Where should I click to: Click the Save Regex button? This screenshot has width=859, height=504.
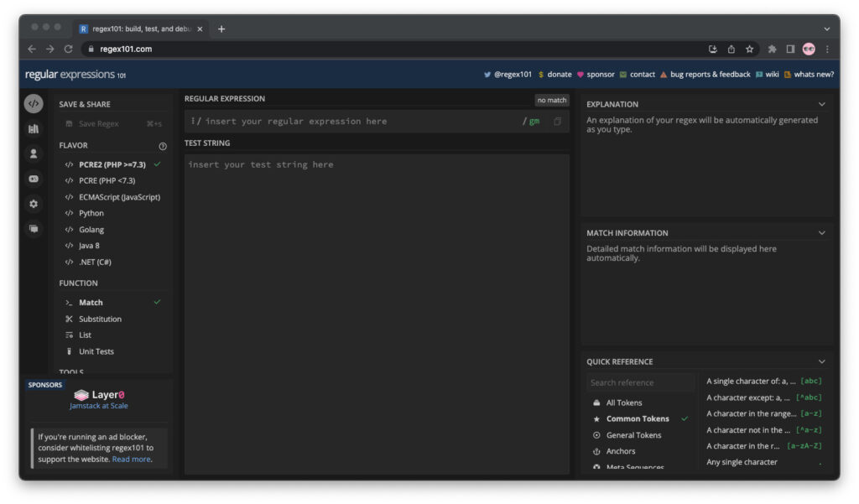click(x=113, y=124)
